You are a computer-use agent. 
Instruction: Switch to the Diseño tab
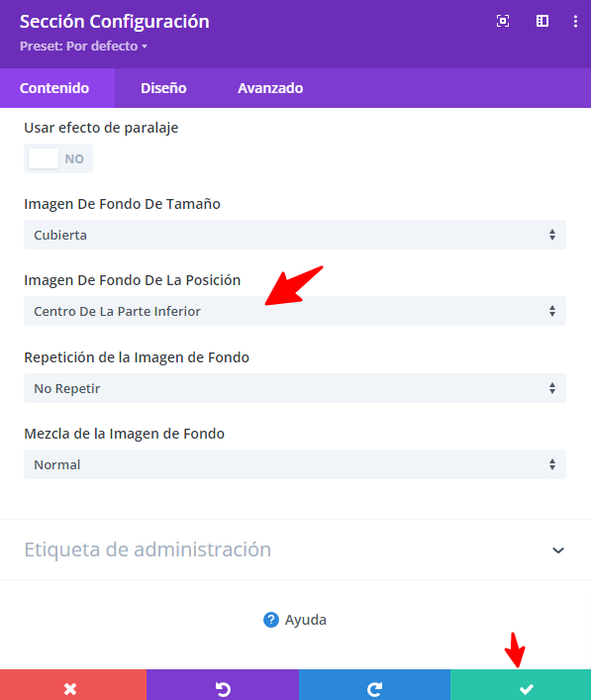coord(163,88)
